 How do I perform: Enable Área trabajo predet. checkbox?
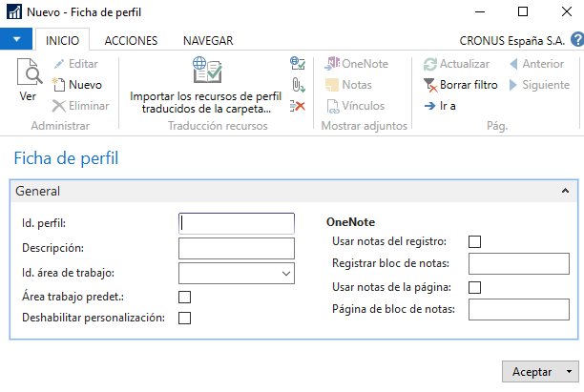(185, 297)
